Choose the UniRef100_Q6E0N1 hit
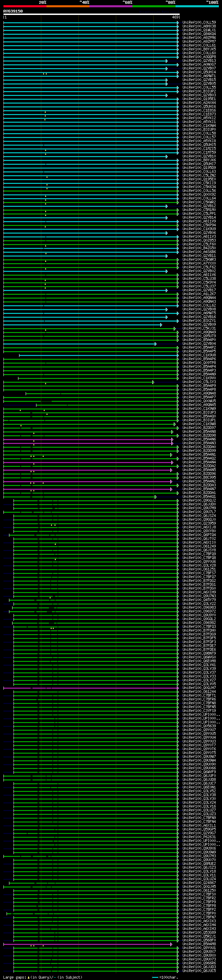This screenshot has width=222, height=980. pos(199,787)
